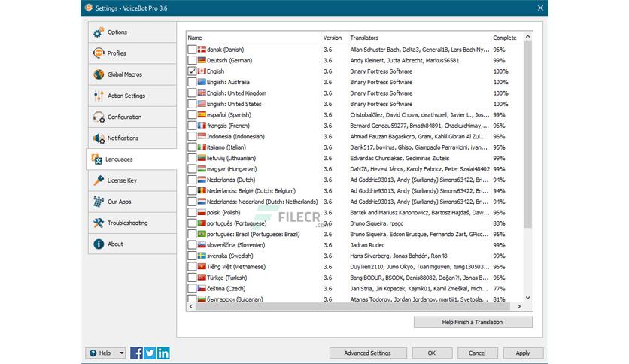Open Advanced Settings
Image resolution: width=629 pixels, height=364 pixels.
368,353
